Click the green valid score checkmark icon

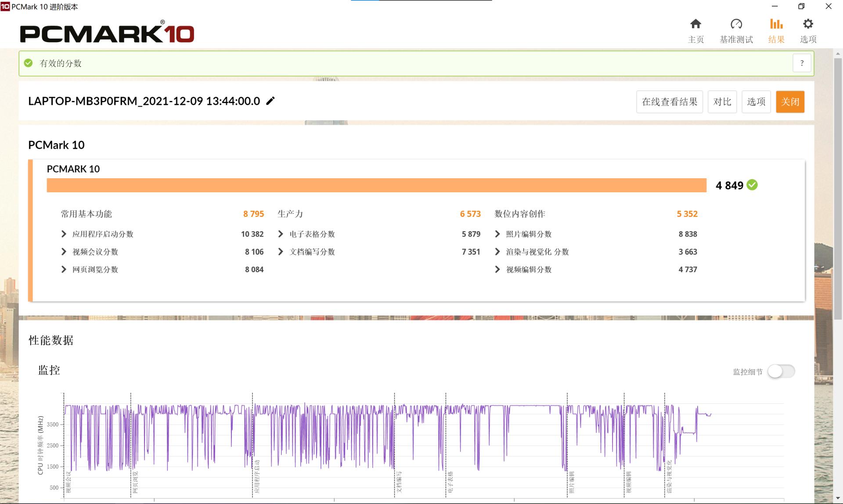pyautogui.click(x=29, y=63)
